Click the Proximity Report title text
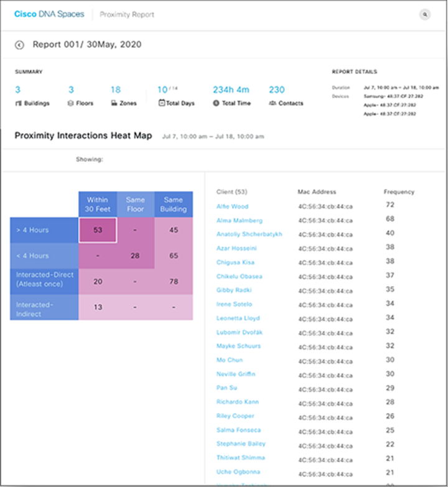This screenshot has height=487, width=448. [127, 14]
